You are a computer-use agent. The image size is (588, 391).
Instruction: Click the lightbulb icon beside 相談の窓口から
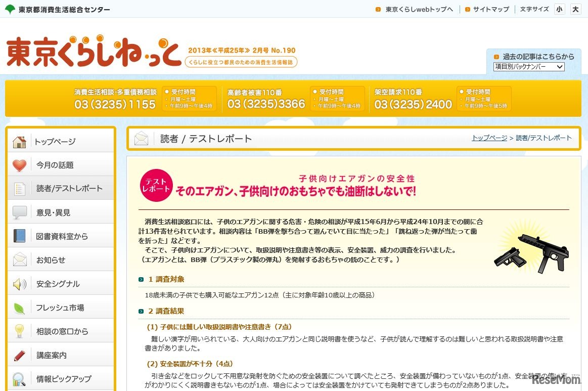tap(19, 330)
